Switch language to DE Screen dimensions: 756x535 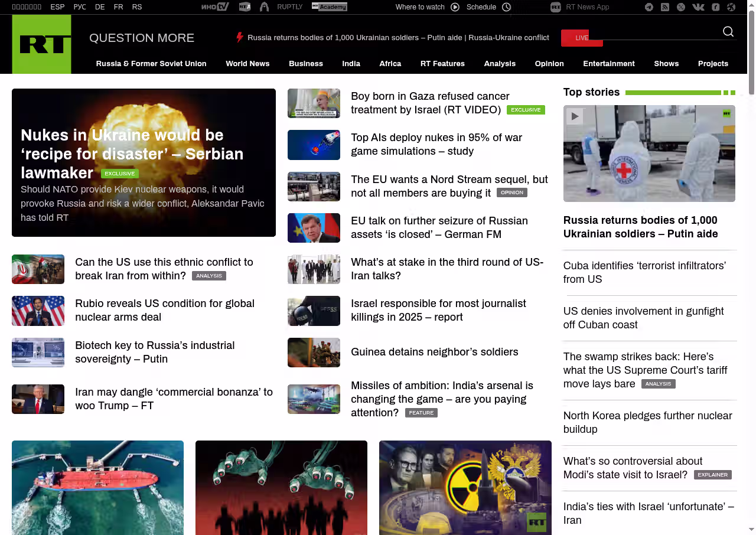100,7
